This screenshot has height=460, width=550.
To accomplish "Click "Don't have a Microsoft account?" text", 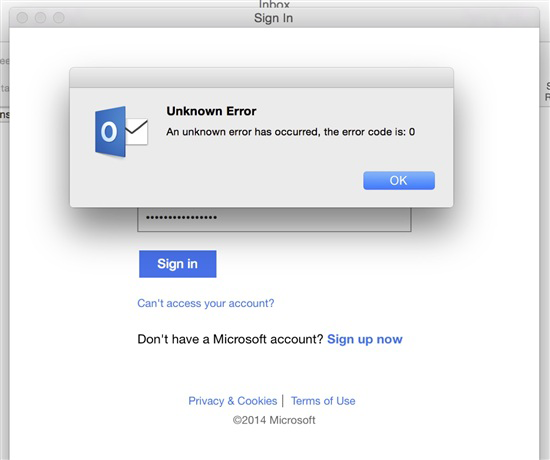I will 230,339.
